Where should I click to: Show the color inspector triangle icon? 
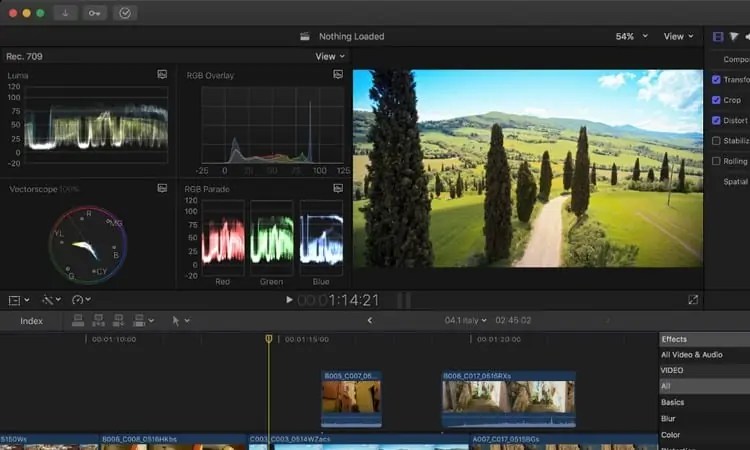(734, 36)
